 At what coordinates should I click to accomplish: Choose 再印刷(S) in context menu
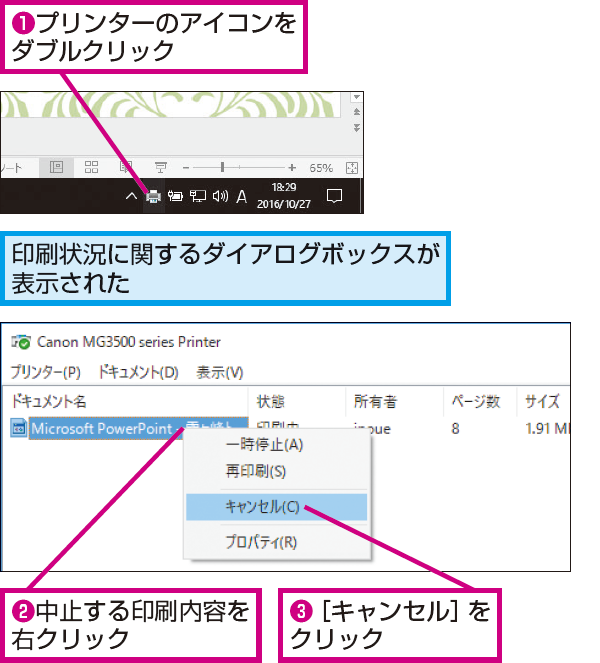pyautogui.click(x=277, y=471)
